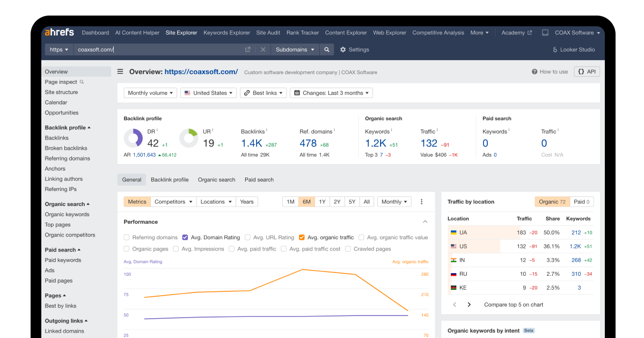Click the Page inspect search icon

[82, 82]
